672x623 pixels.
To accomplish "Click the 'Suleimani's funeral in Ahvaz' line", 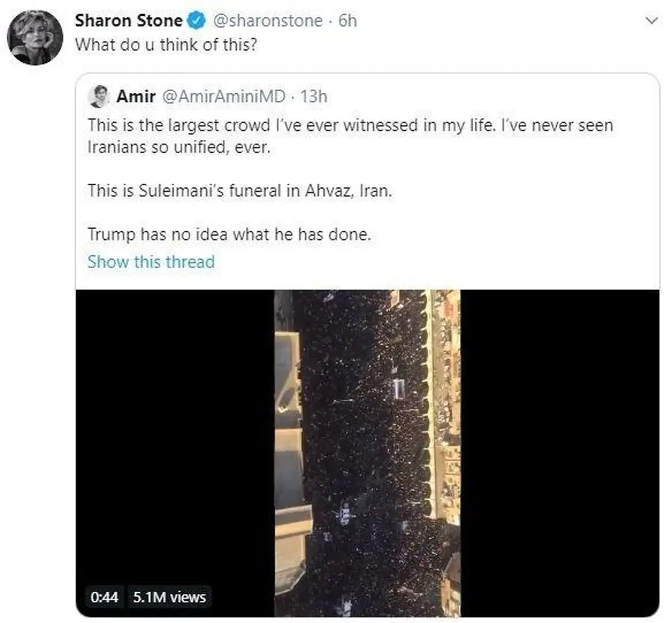I will tap(240, 191).
